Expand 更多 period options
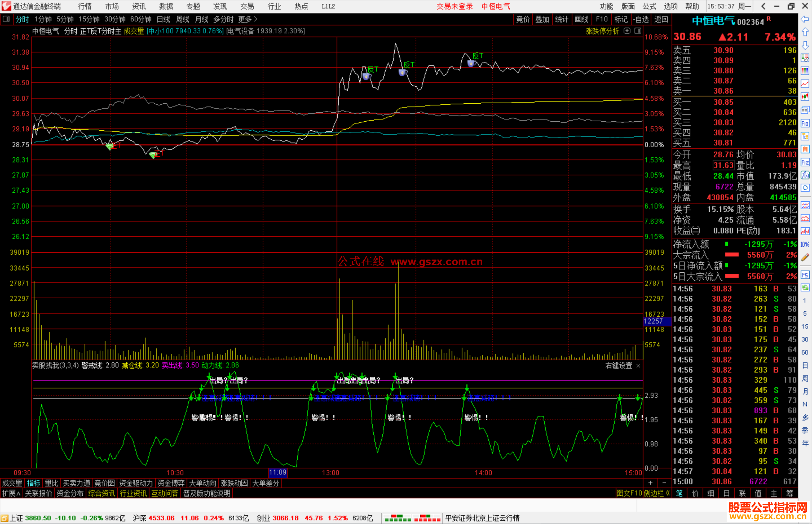This screenshot has height=524, width=812. pos(248,19)
